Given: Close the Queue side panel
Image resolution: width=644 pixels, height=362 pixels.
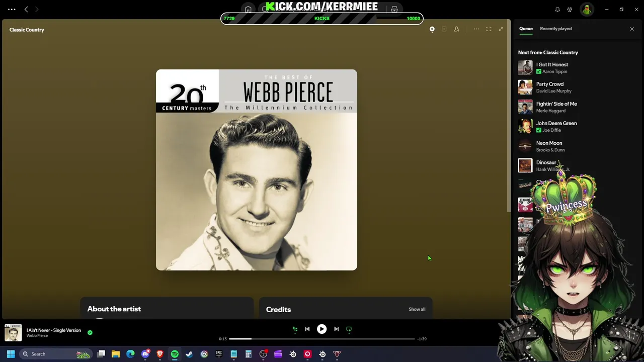Looking at the screenshot, I should coord(632,29).
